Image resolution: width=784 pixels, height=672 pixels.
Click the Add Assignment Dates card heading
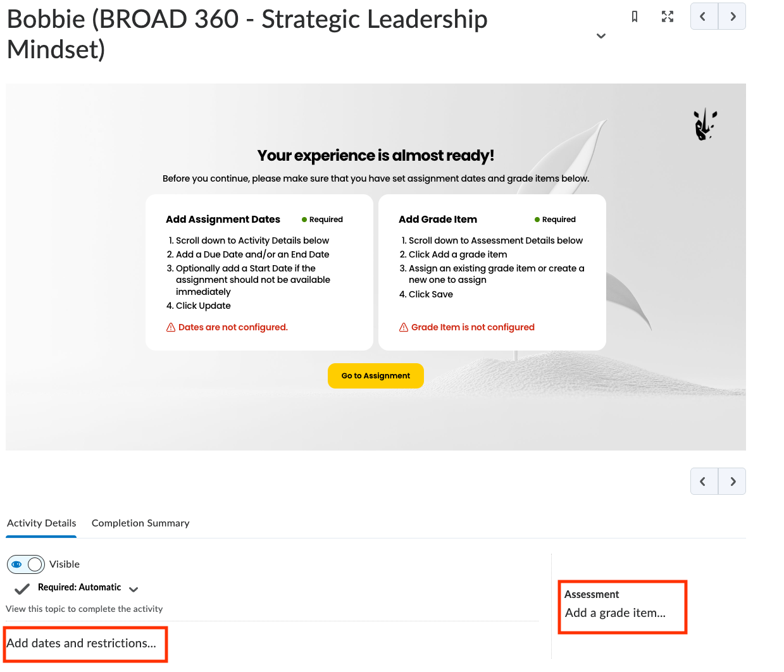coord(223,220)
